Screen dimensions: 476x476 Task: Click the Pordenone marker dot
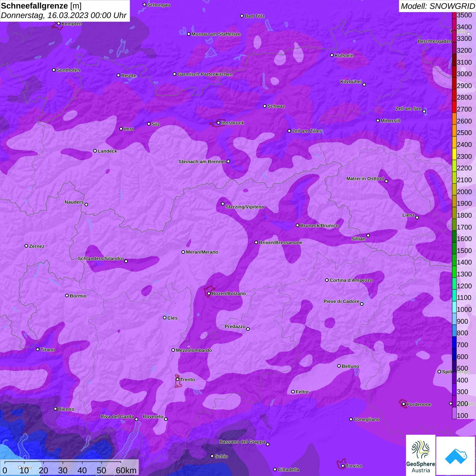[x=404, y=404]
